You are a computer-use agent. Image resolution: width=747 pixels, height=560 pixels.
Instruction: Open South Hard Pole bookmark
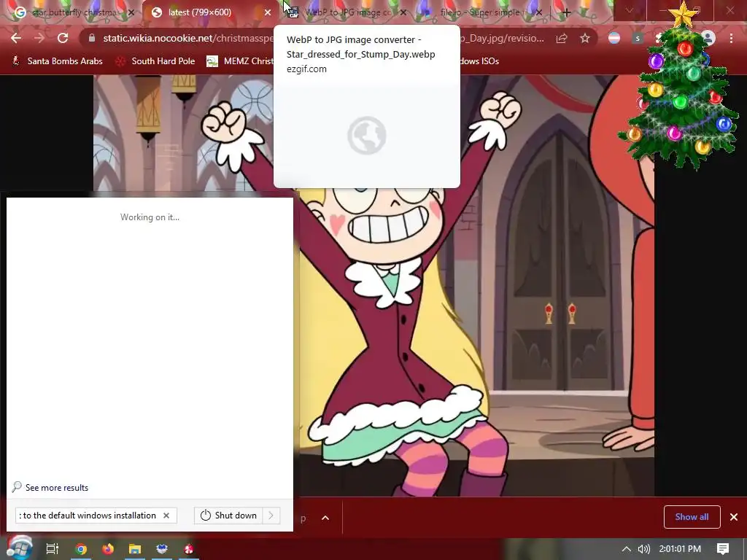pos(156,61)
